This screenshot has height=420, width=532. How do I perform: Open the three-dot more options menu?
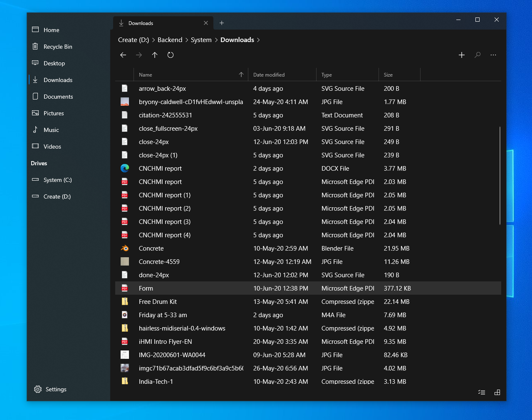point(493,55)
